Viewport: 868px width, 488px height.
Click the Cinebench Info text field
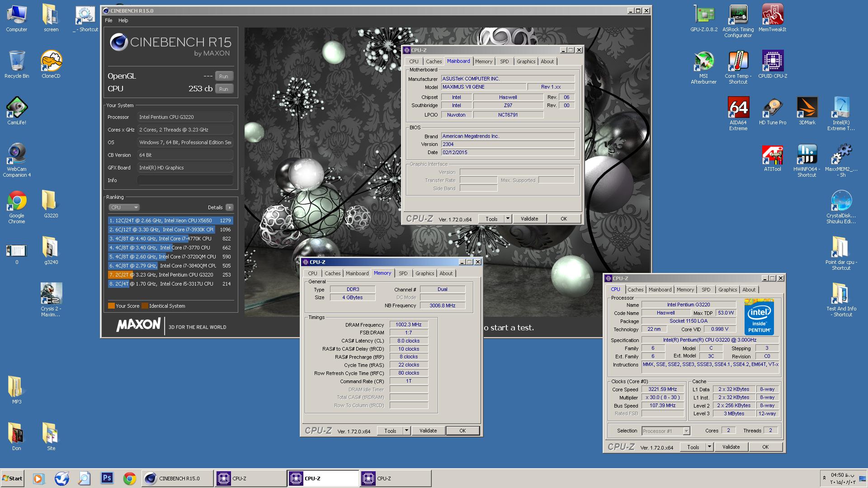(x=185, y=180)
